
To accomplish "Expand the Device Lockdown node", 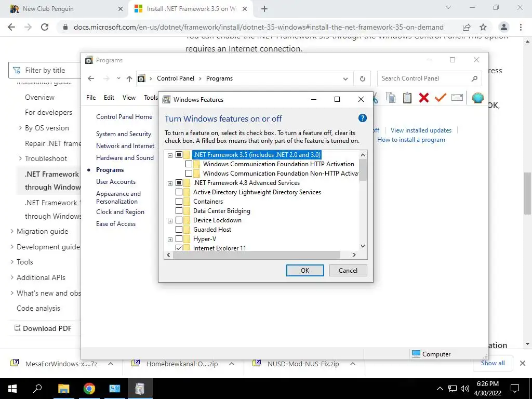I will (x=170, y=221).
